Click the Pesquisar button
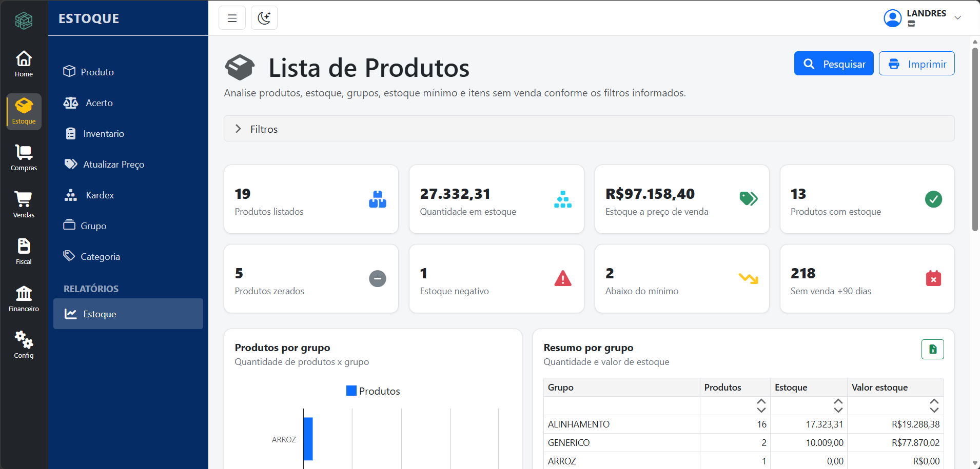 (834, 64)
